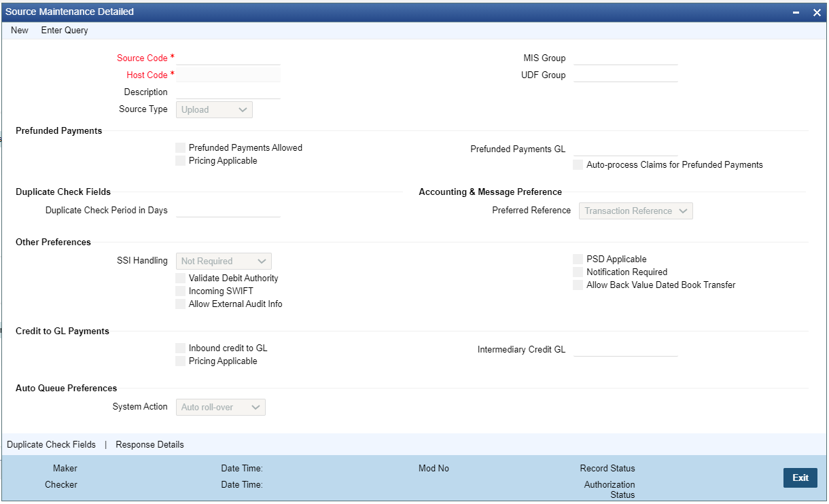The width and height of the screenshot is (829, 504).
Task: Focus the Host Code input field
Action: 228,75
